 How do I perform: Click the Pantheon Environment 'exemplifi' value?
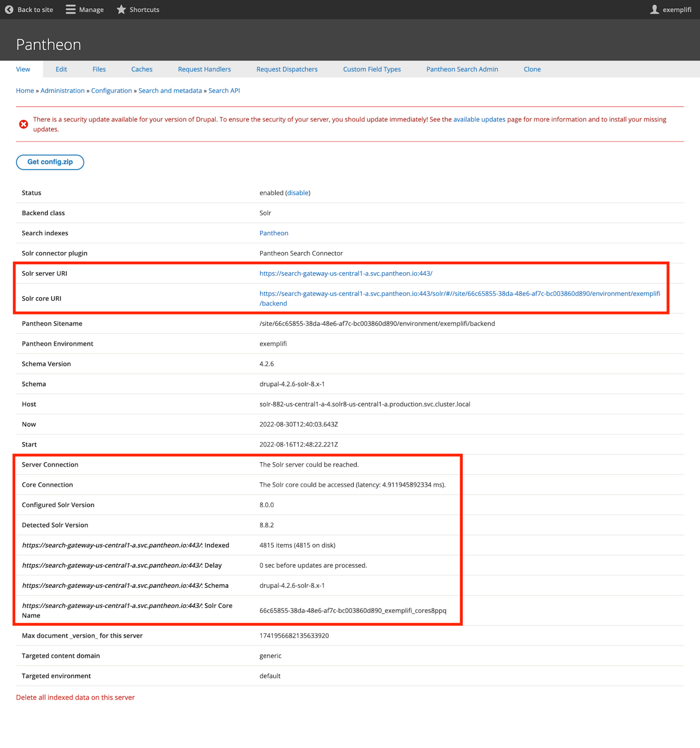pos(273,344)
